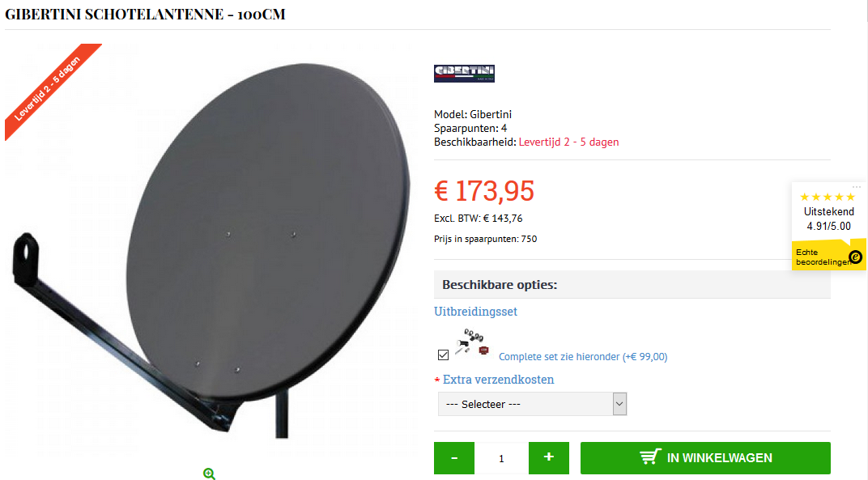Click the quantity input field

click(x=501, y=458)
